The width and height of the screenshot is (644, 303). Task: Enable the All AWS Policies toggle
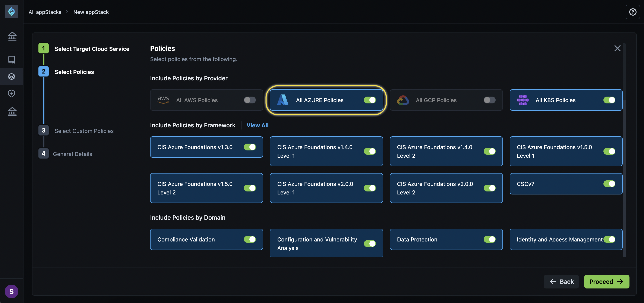[x=250, y=100]
